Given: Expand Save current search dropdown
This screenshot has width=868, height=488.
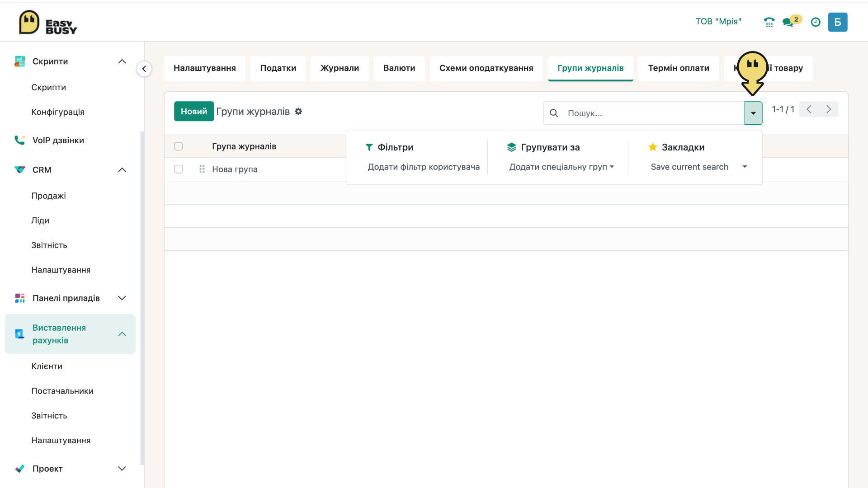Looking at the screenshot, I should [x=698, y=167].
